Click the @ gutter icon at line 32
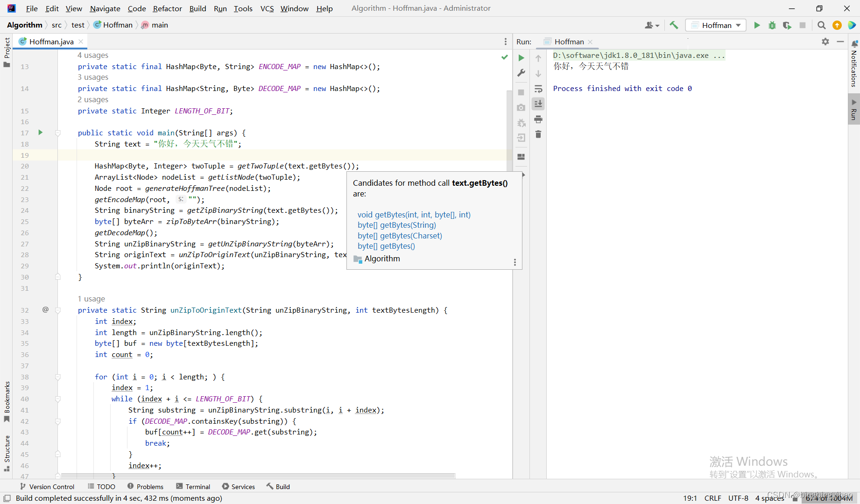This screenshot has width=860, height=504. coord(45,309)
